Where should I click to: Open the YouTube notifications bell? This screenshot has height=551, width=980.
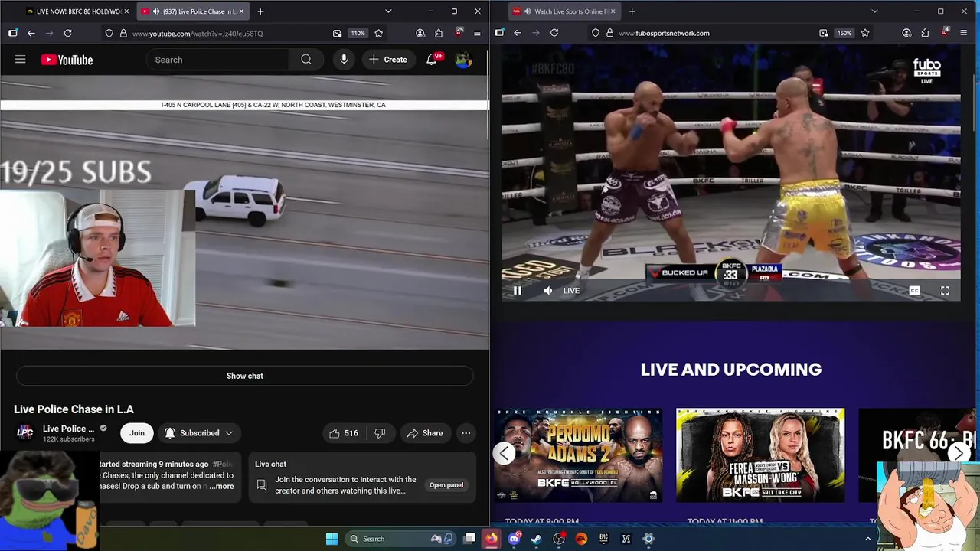(432, 60)
